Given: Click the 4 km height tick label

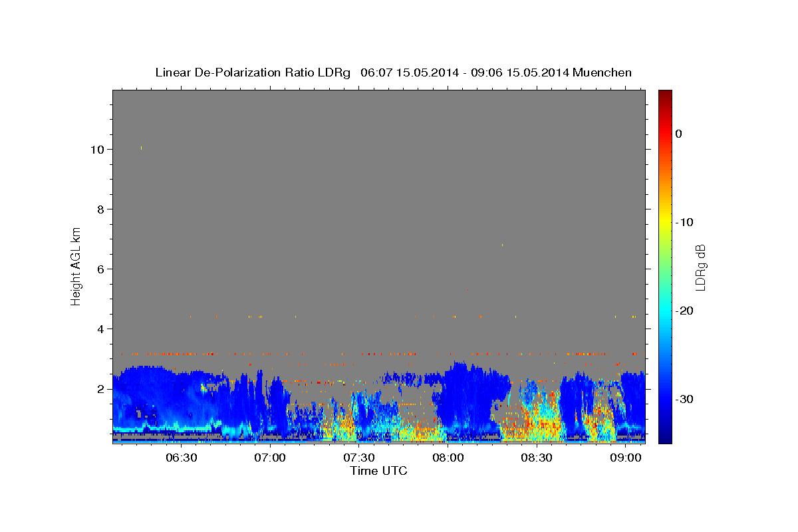Looking at the screenshot, I should coord(100,329).
